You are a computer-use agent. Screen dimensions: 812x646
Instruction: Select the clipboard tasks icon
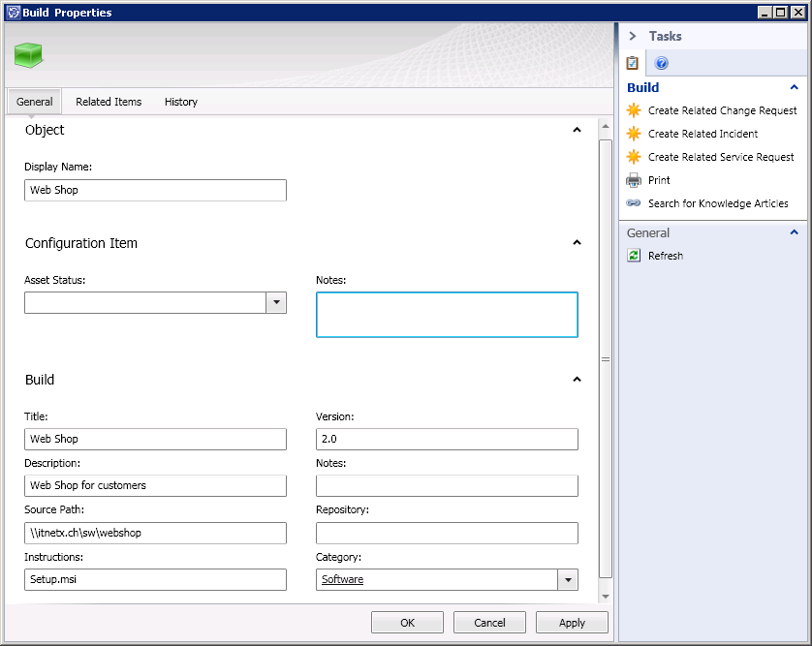[x=633, y=64]
